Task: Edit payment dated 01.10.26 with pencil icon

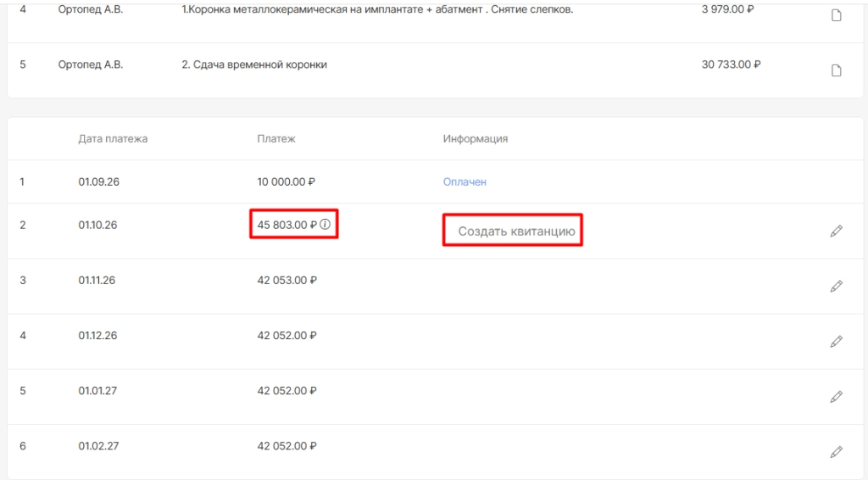Action: point(837,231)
